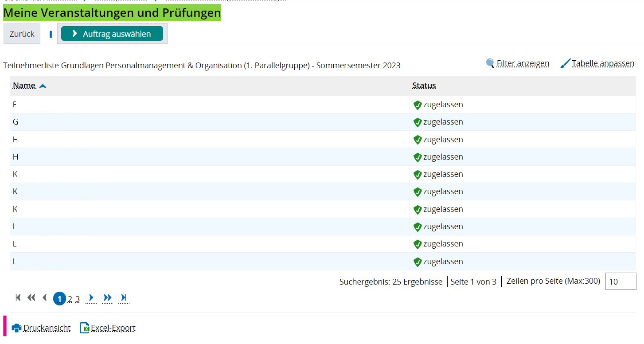Click the Excel file icon for export

pos(84,328)
